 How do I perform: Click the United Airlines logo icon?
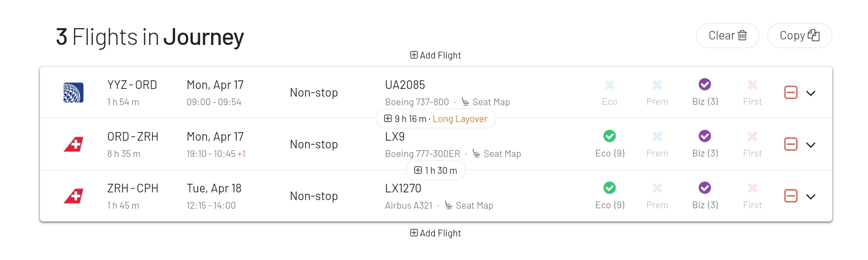coord(73,93)
